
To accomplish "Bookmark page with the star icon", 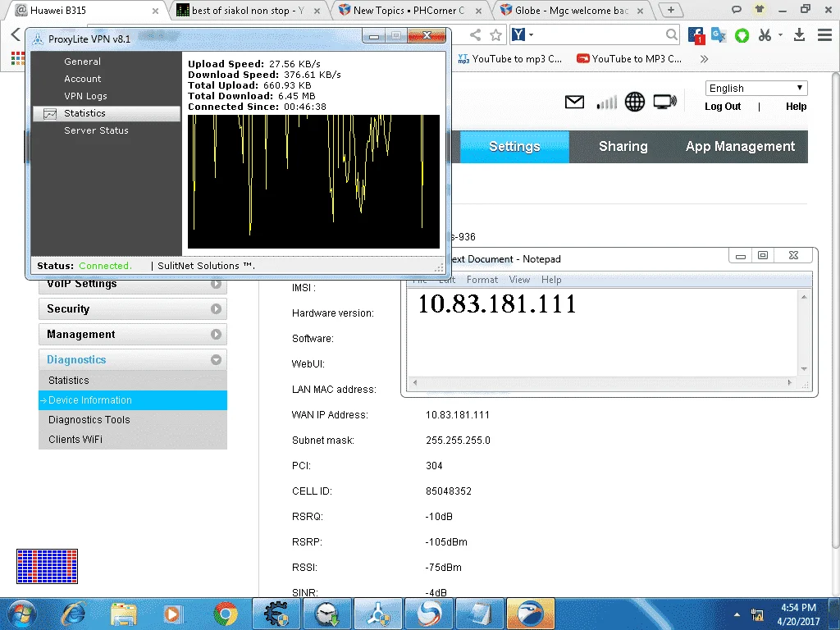I will (496, 35).
